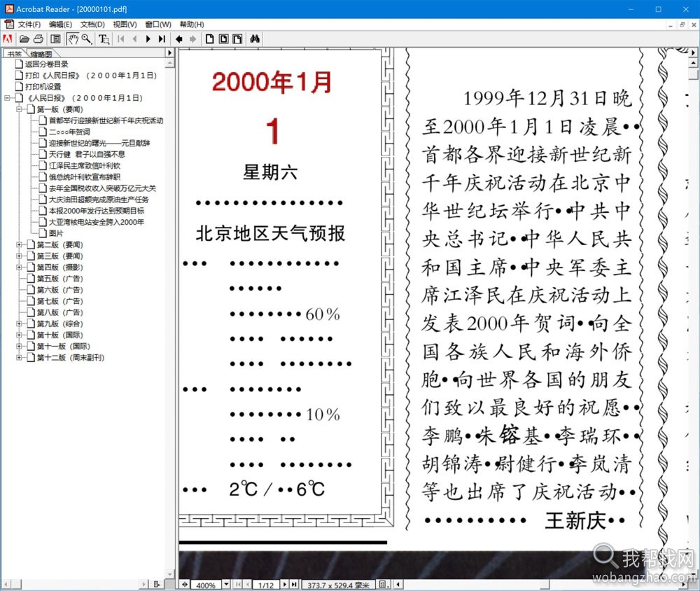Set Fit Width page view

click(237, 39)
